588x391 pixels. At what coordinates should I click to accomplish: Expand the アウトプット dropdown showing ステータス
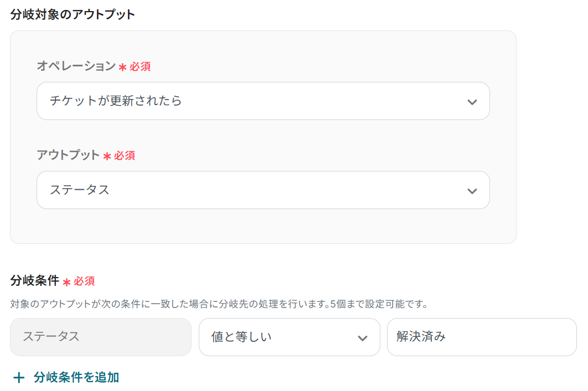(x=262, y=190)
